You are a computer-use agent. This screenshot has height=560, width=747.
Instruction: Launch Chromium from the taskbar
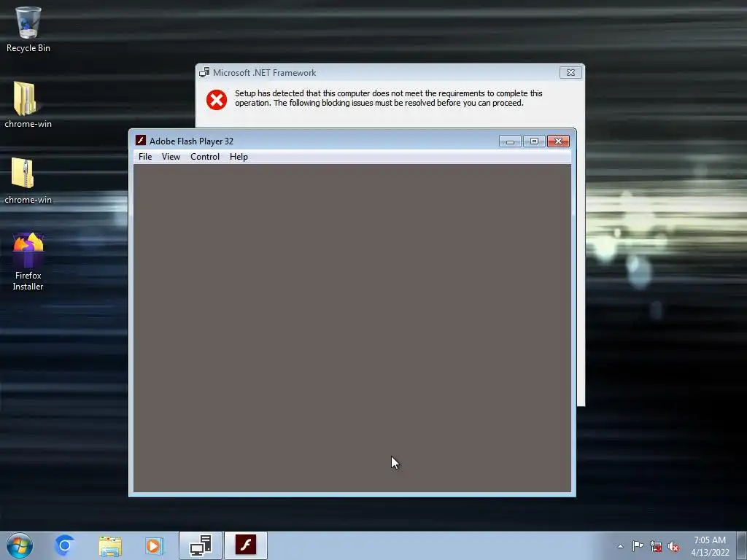tap(64, 545)
